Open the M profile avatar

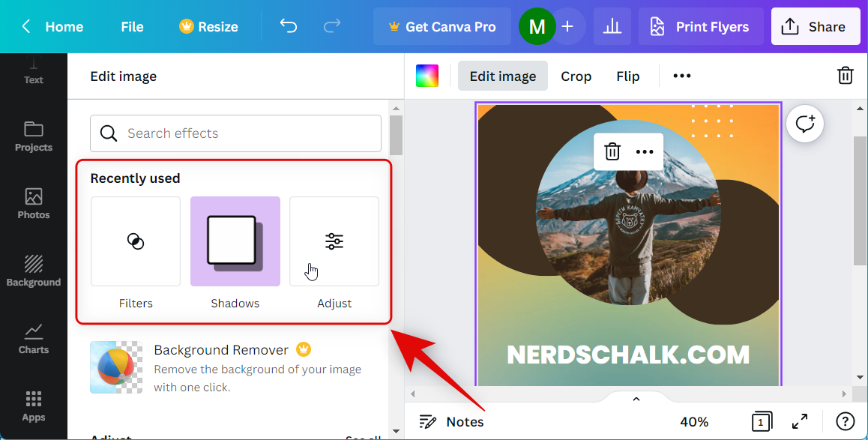[537, 26]
